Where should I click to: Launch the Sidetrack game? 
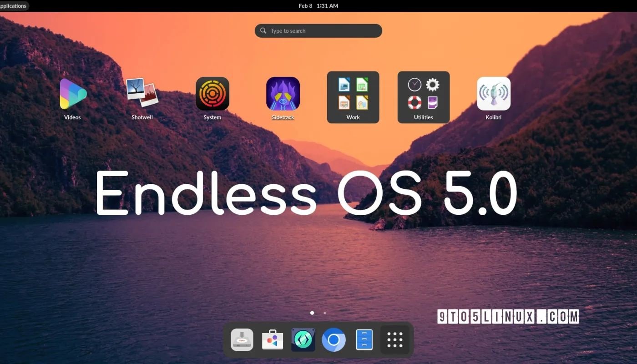pyautogui.click(x=283, y=94)
